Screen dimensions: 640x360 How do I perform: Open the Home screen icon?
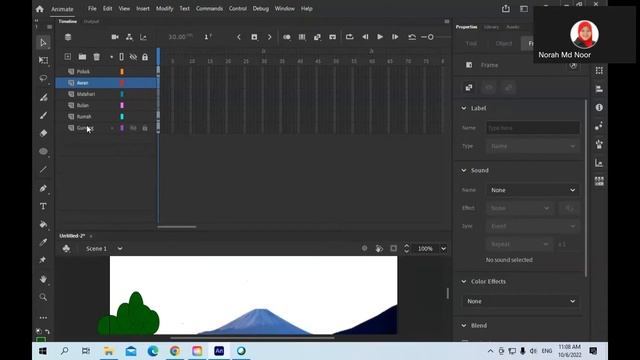pos(40,9)
